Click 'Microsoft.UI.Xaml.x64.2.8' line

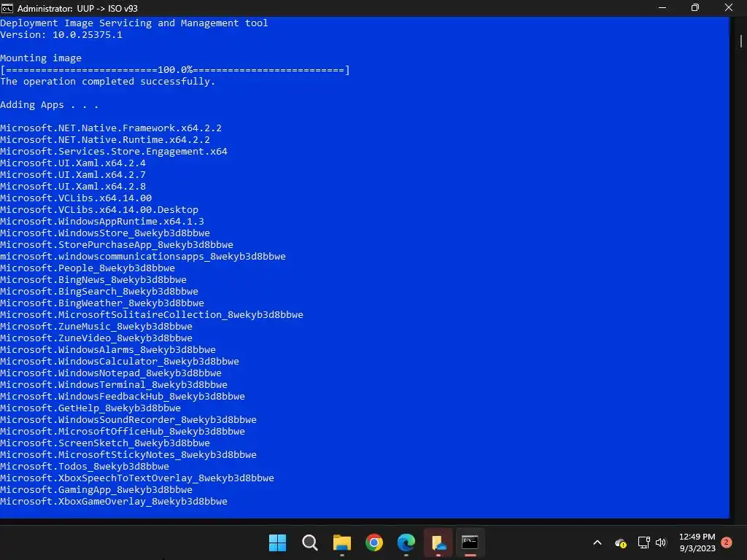pyautogui.click(x=73, y=187)
